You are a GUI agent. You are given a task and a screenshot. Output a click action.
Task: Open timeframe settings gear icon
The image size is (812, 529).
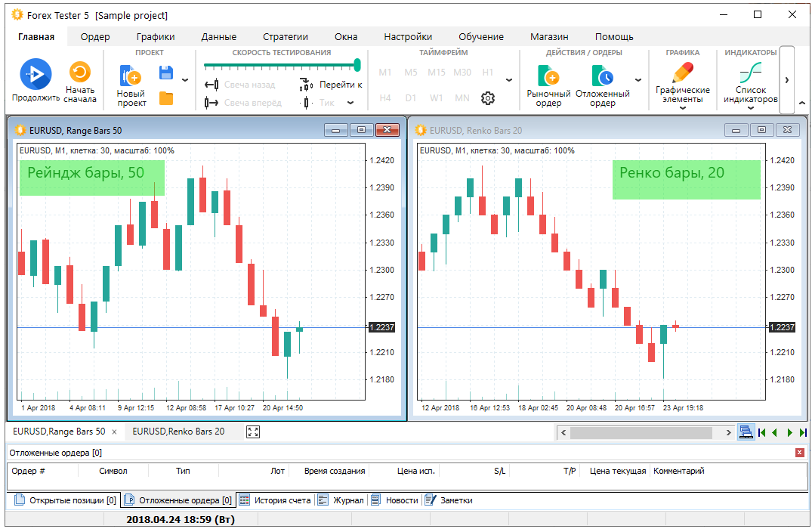tap(488, 98)
